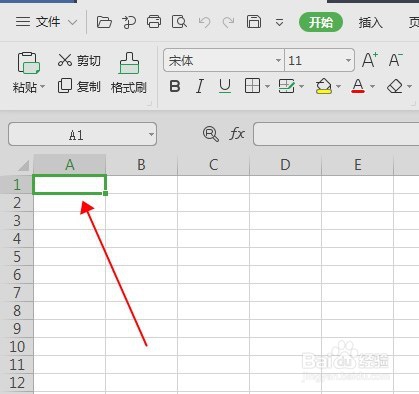The image size is (419, 394).
Task: Select column A header
Action: (x=70, y=165)
